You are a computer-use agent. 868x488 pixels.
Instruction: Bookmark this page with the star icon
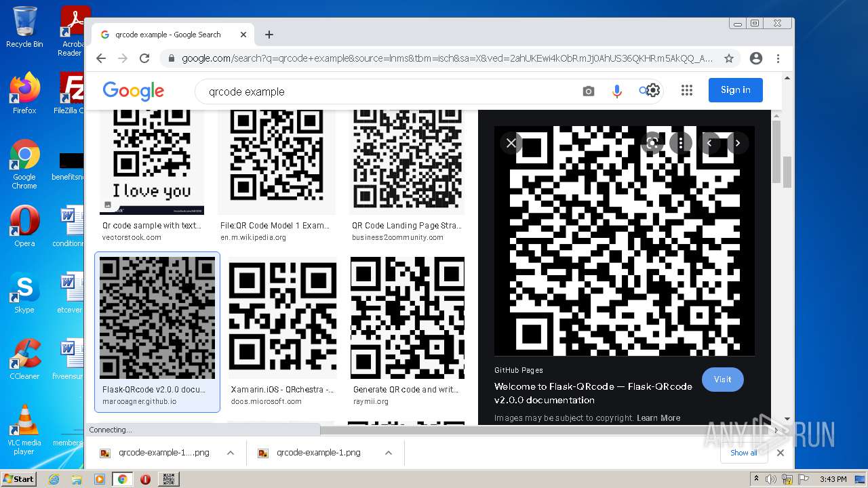click(x=729, y=58)
